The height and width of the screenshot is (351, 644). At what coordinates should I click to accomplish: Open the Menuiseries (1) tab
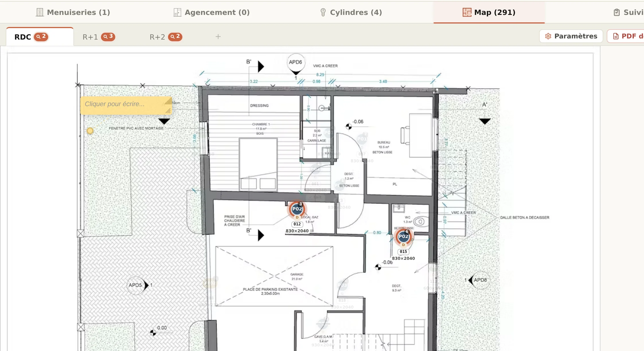[x=73, y=12]
